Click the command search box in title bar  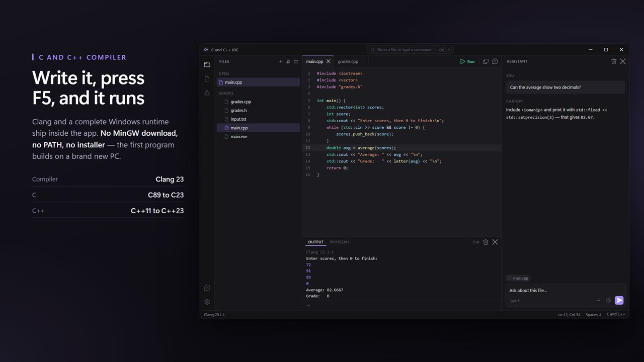pos(411,50)
